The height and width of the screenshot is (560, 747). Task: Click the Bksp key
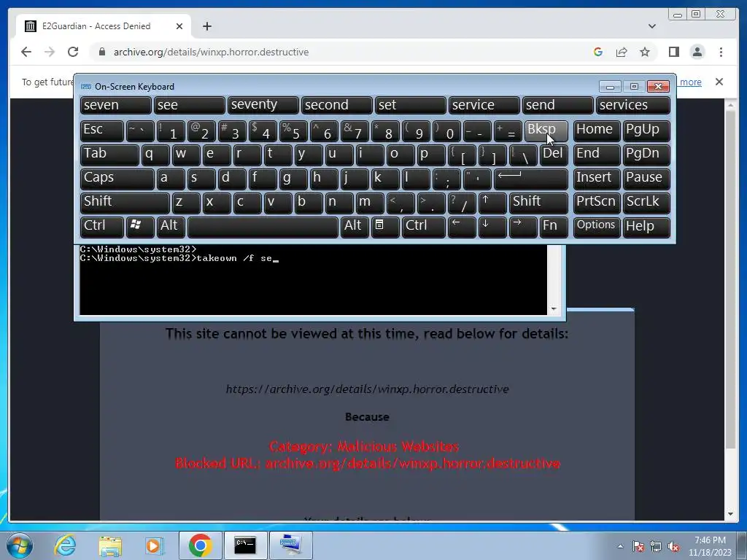coord(546,131)
